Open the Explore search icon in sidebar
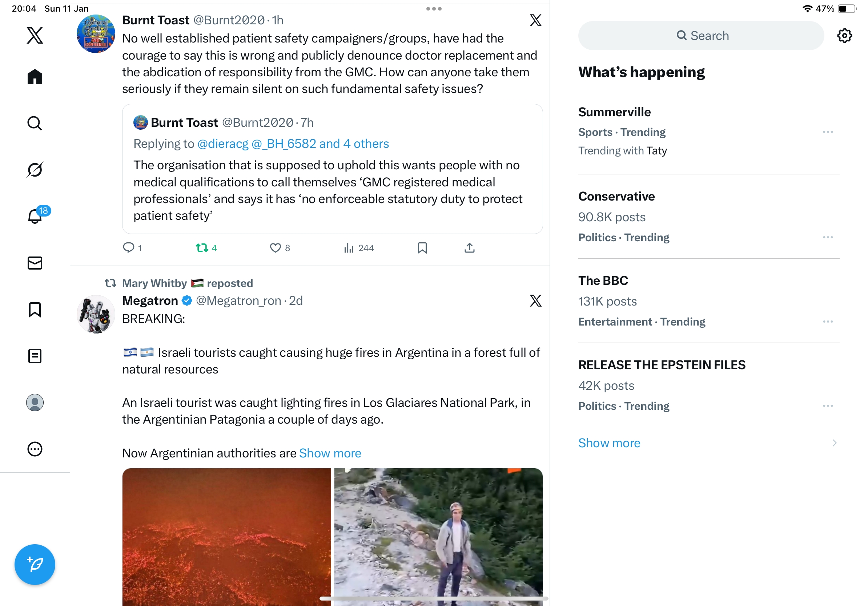868x606 pixels. click(35, 123)
